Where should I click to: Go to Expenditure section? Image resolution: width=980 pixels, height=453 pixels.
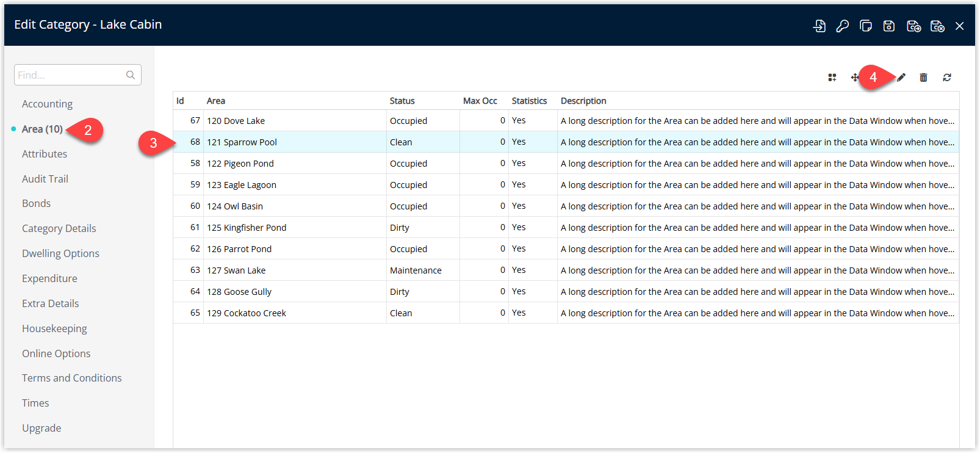point(49,278)
